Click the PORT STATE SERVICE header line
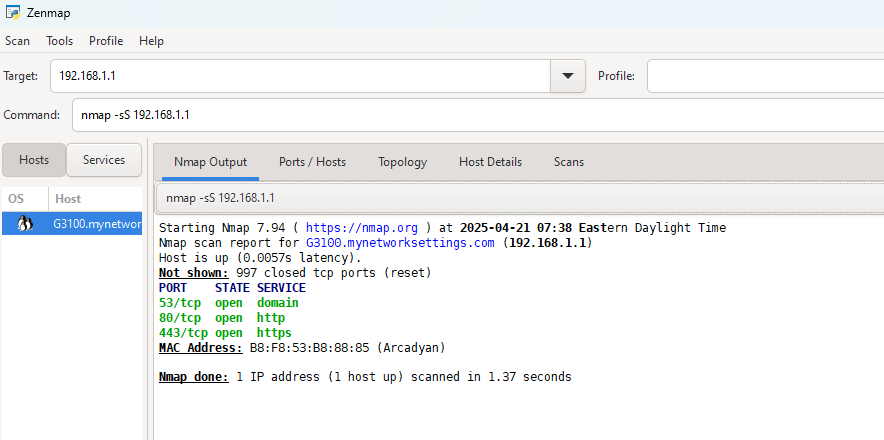Screen dimensions: 884x440 [x=232, y=288]
